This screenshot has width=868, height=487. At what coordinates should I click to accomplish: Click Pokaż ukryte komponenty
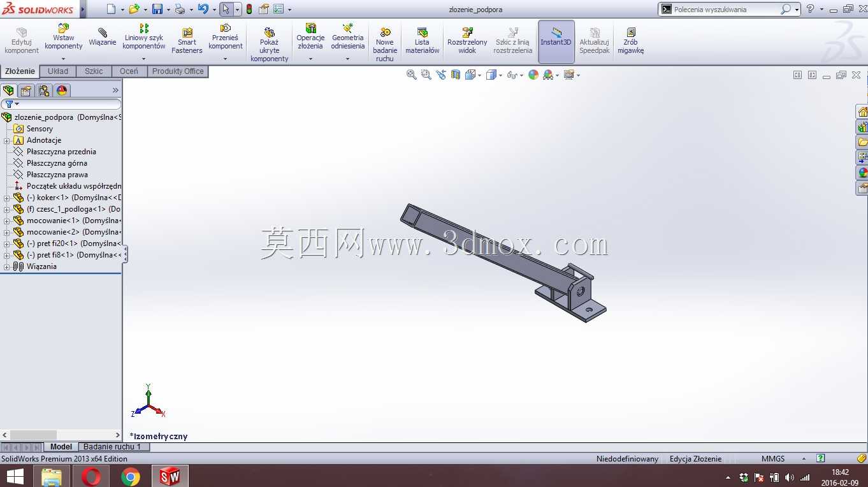point(270,45)
